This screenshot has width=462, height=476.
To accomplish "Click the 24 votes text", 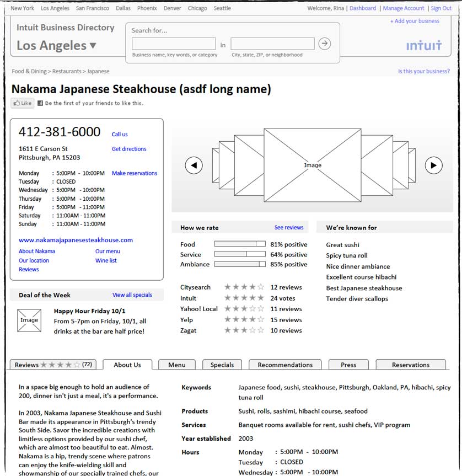I will pyautogui.click(x=283, y=298).
